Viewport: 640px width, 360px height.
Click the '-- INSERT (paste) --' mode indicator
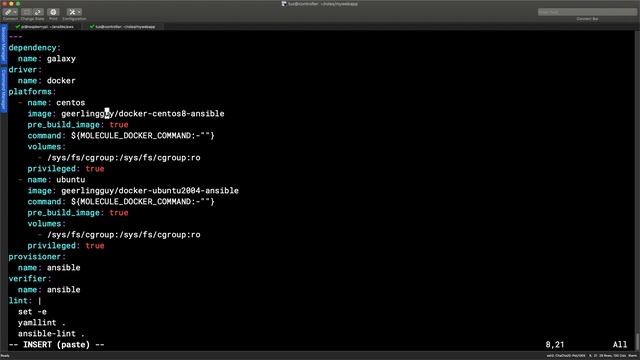tap(56, 345)
